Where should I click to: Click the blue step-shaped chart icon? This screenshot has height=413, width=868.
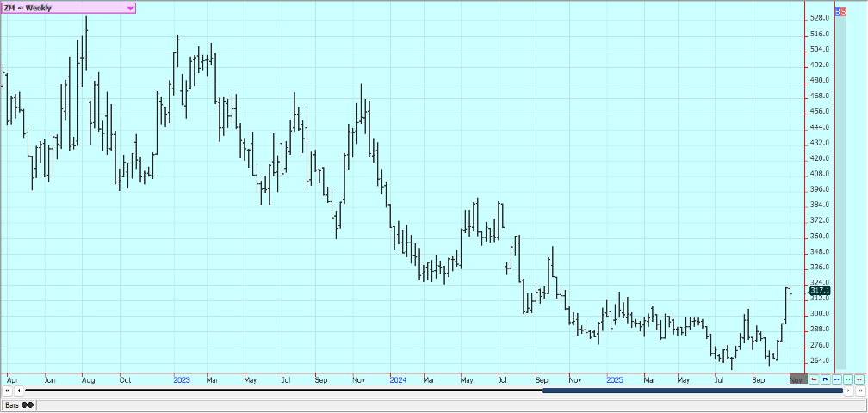tap(825, 379)
